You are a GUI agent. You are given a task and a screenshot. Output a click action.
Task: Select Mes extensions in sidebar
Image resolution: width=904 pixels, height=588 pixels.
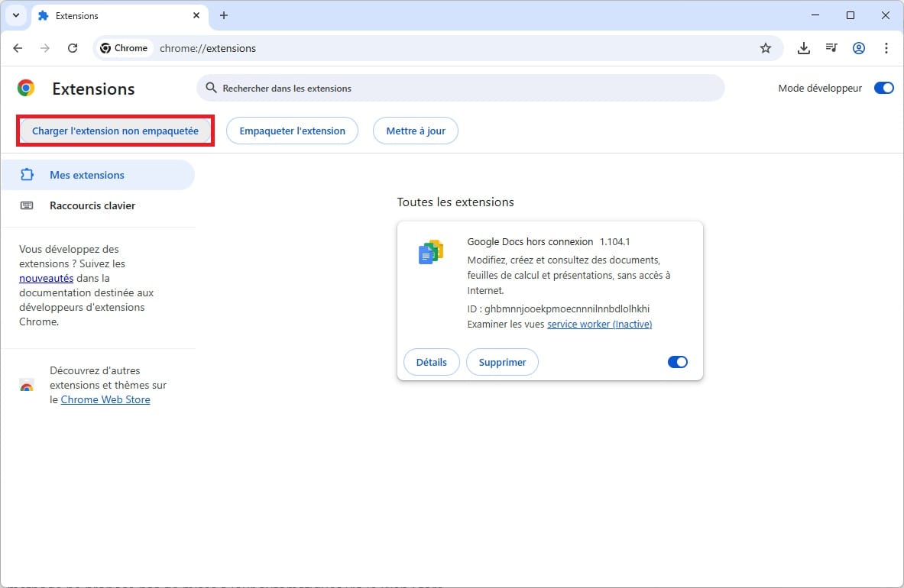pyautogui.click(x=98, y=175)
